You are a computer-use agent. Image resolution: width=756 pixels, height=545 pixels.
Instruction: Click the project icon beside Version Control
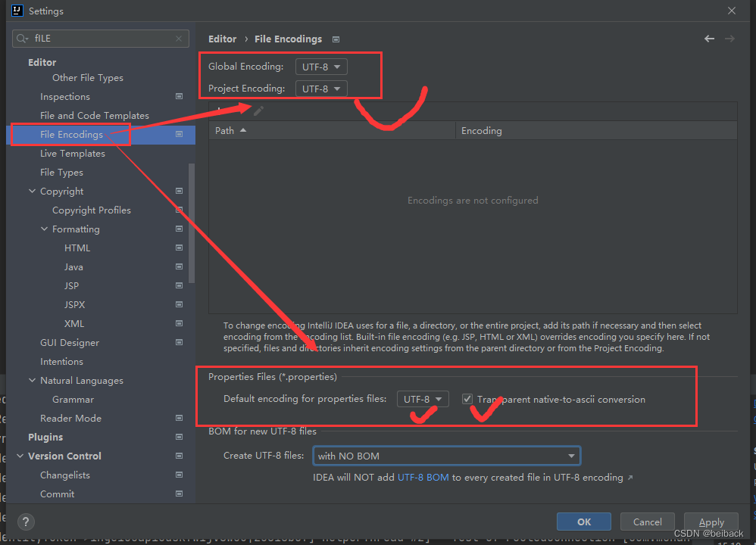pos(179,456)
